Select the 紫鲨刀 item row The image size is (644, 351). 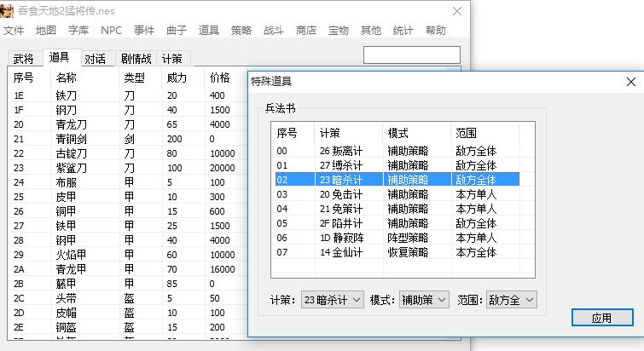[128, 168]
